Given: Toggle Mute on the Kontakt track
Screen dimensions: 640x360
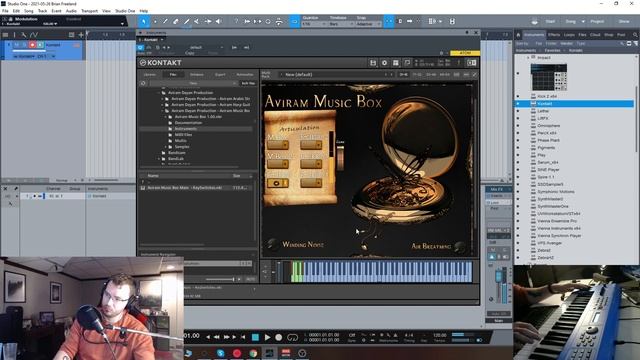Looking at the screenshot, I should (x=17, y=45).
